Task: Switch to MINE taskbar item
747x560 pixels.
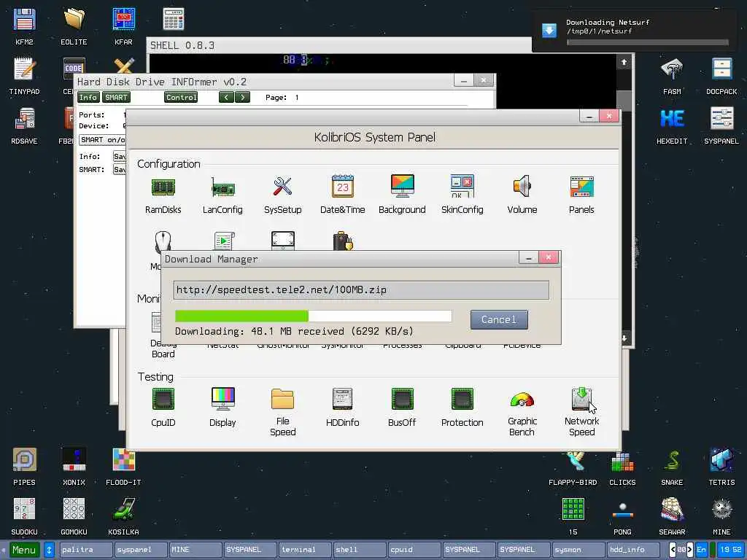Action: coord(196,550)
